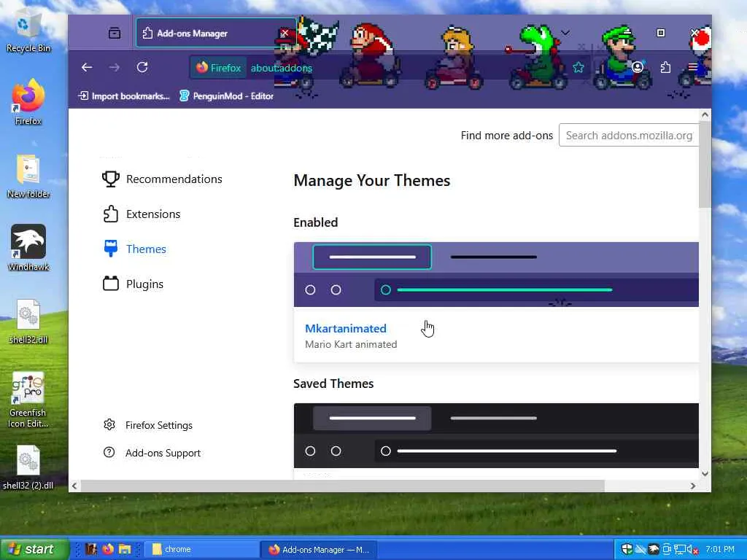
Task: Search addons.mozilla.org input field
Action: point(628,135)
